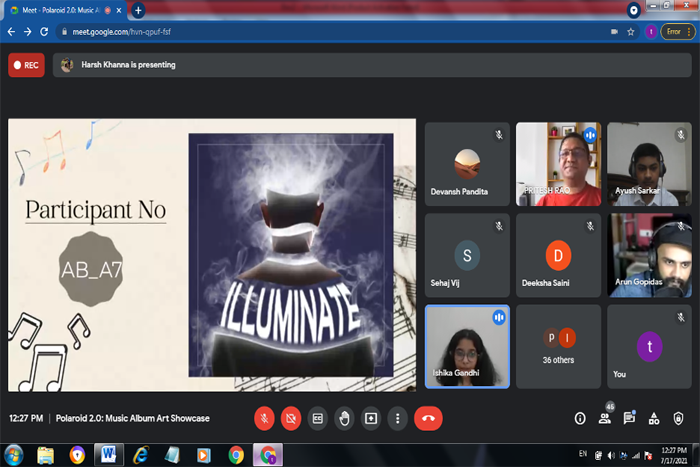Open Microsoft Word from taskbar
This screenshot has width=700, height=467.
pyautogui.click(x=108, y=455)
